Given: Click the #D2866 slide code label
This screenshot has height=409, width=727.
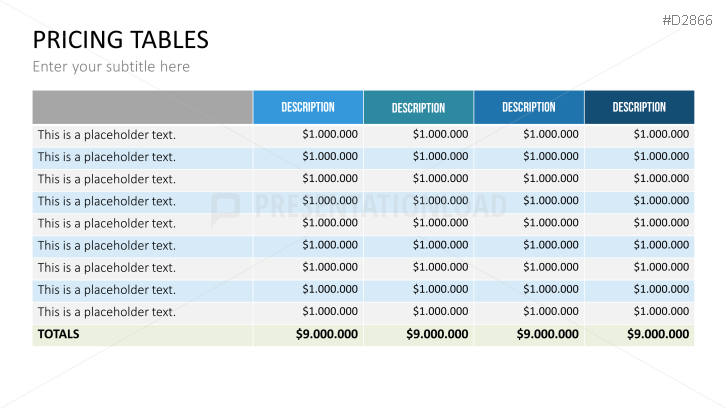Looking at the screenshot, I should [x=692, y=19].
